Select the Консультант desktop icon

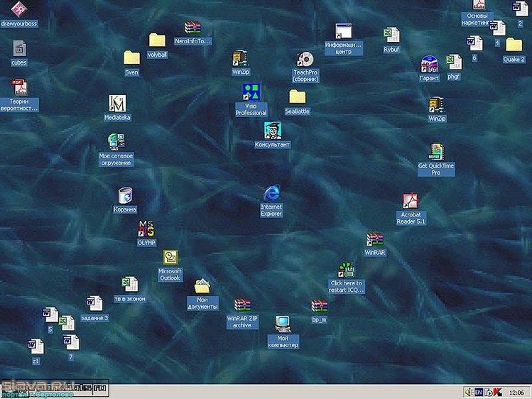[x=273, y=131]
